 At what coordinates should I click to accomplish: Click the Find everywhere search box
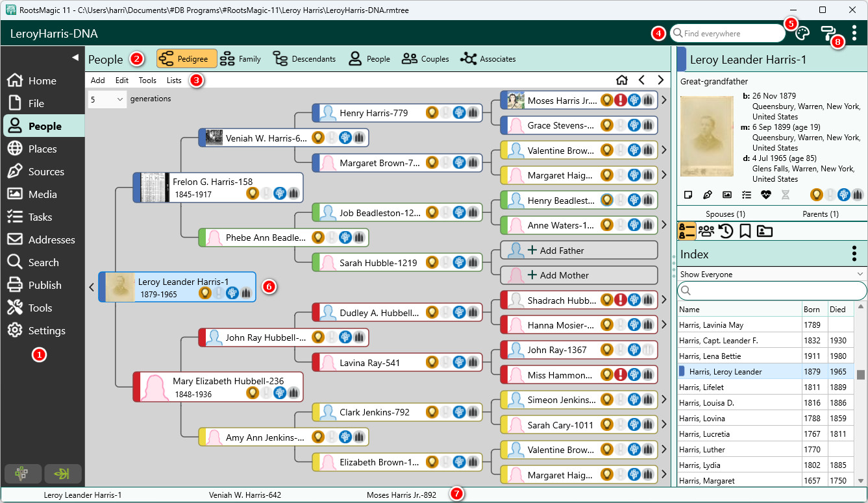(x=727, y=34)
